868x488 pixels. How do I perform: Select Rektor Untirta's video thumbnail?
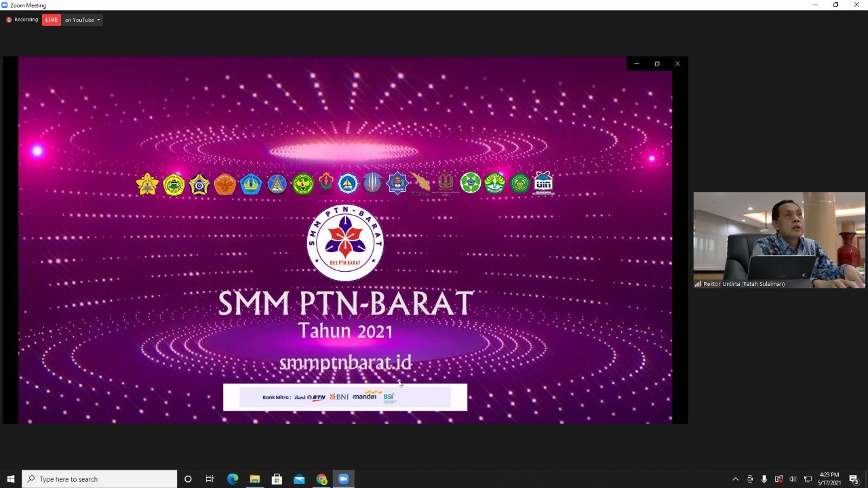[x=778, y=240]
